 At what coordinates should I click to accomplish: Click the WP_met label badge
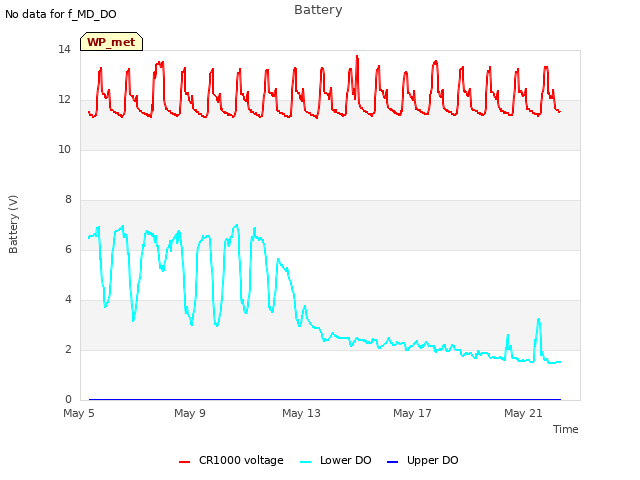click(x=111, y=42)
